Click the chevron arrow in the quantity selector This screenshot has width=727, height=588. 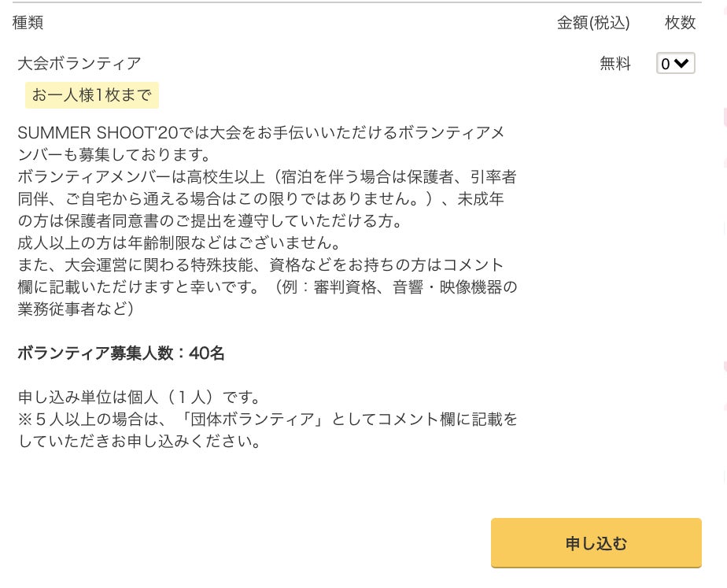pyautogui.click(x=683, y=64)
